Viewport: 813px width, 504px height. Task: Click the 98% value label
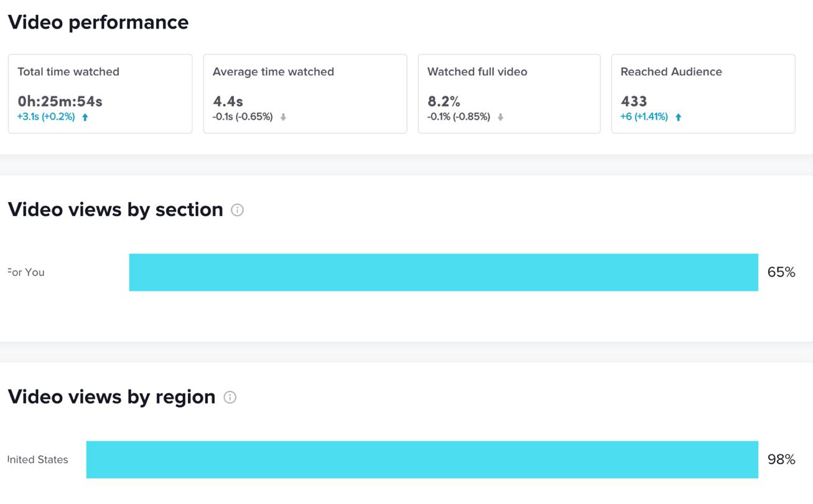[781, 459]
